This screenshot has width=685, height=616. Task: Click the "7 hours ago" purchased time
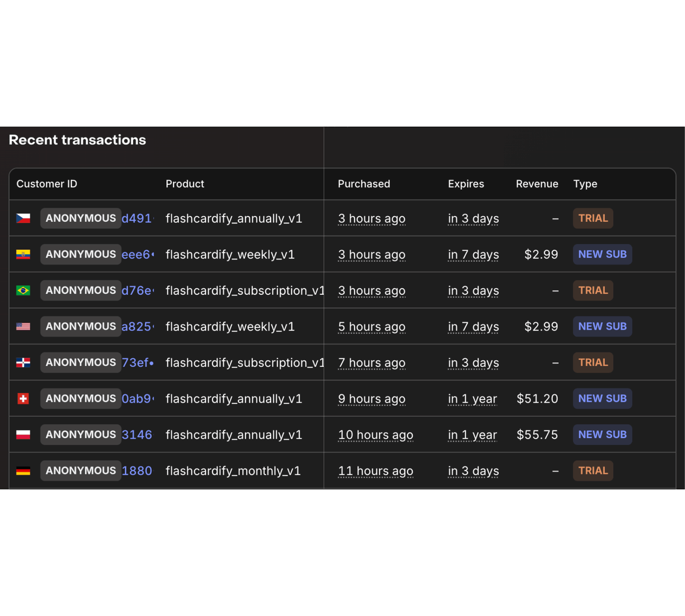click(x=372, y=363)
